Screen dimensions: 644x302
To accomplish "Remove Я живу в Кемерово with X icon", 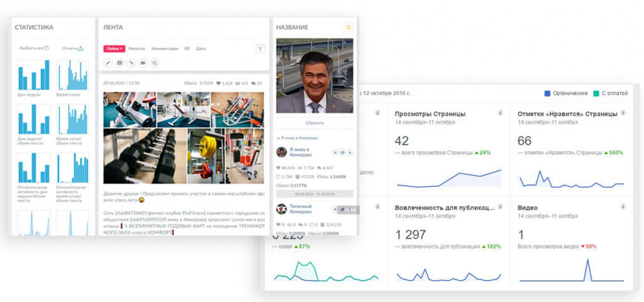I will (x=335, y=152).
